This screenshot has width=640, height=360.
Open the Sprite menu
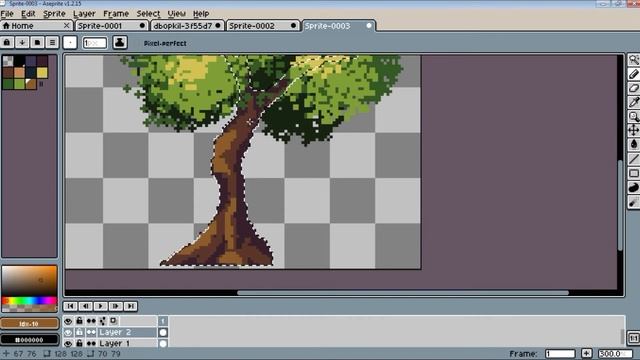point(54,14)
